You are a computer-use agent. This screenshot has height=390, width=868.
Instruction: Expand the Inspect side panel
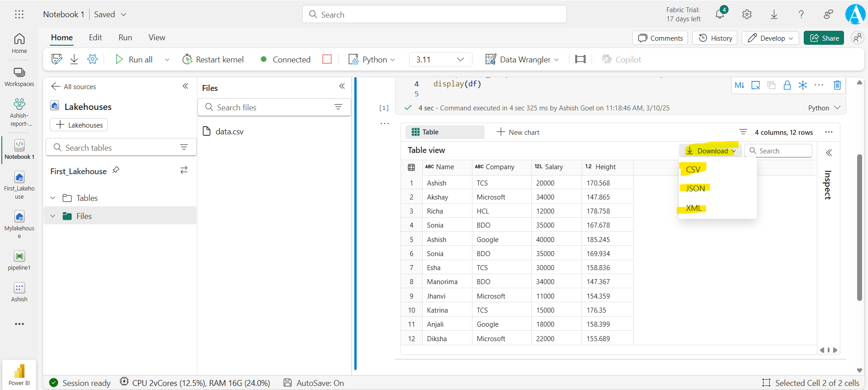(x=829, y=153)
